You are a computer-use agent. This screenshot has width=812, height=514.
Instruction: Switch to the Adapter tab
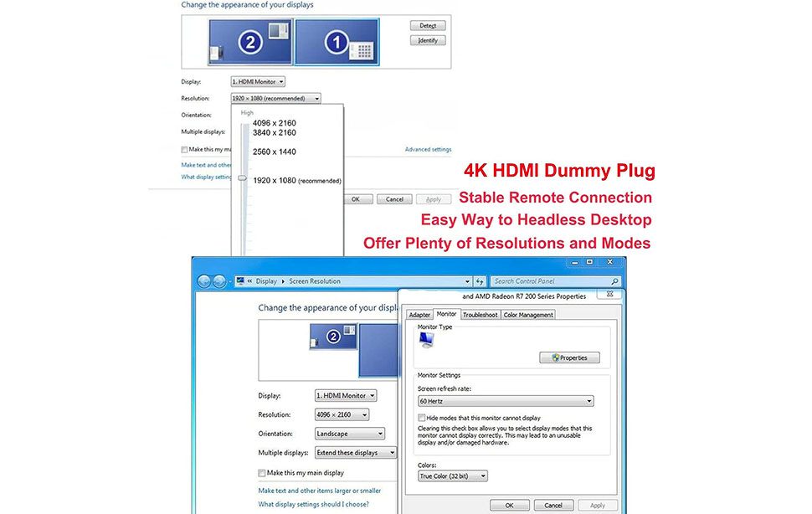pos(419,315)
